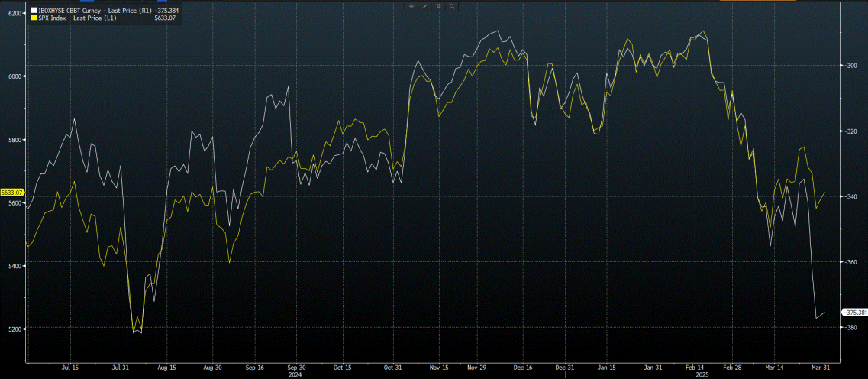Screen dimensions: 868x379
Task: Click the Aug 30 date label
Action: 213,367
